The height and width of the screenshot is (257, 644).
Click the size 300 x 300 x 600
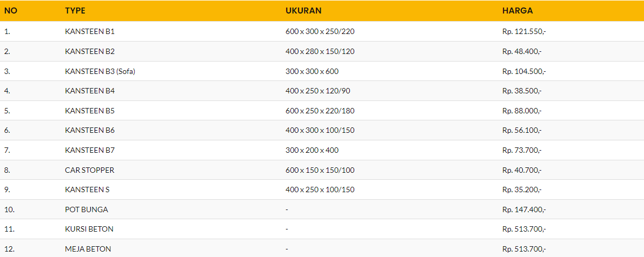(312, 71)
